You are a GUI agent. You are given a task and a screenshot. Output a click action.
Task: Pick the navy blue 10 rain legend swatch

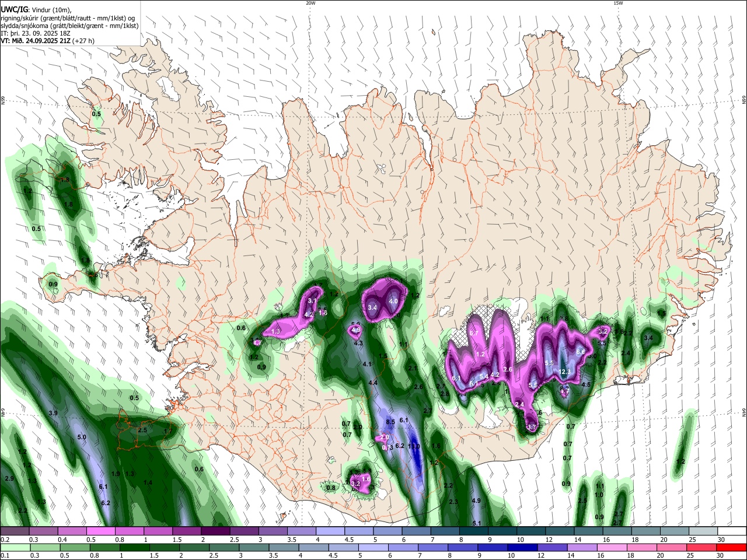pos(522,547)
